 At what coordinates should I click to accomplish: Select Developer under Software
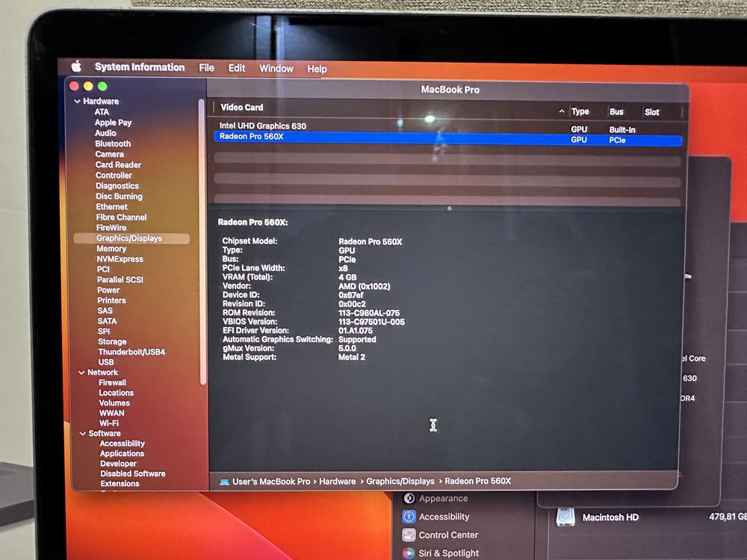pyautogui.click(x=118, y=464)
